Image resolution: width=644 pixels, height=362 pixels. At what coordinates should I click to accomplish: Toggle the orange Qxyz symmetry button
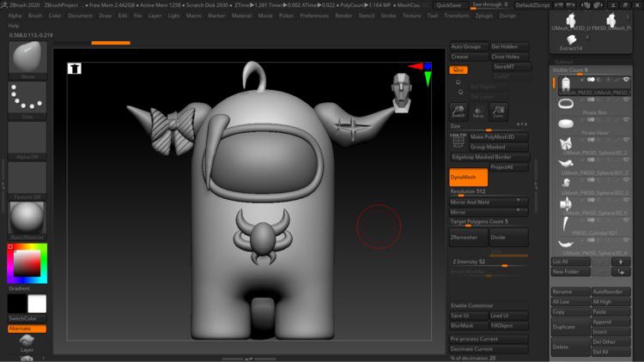[459, 69]
